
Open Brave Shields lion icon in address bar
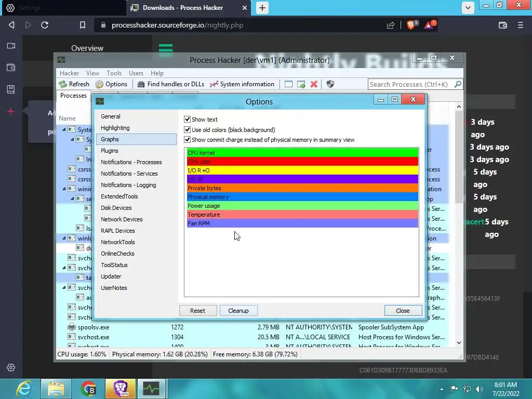coord(412,25)
